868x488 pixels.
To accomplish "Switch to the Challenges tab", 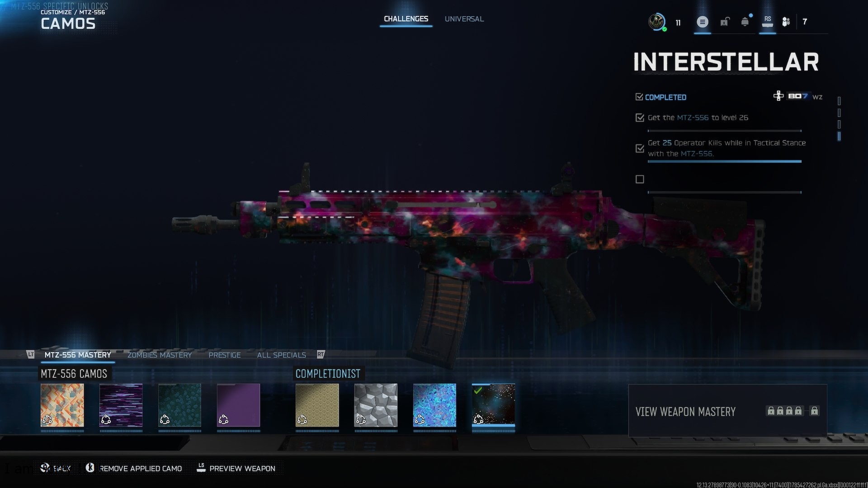I will coord(406,19).
